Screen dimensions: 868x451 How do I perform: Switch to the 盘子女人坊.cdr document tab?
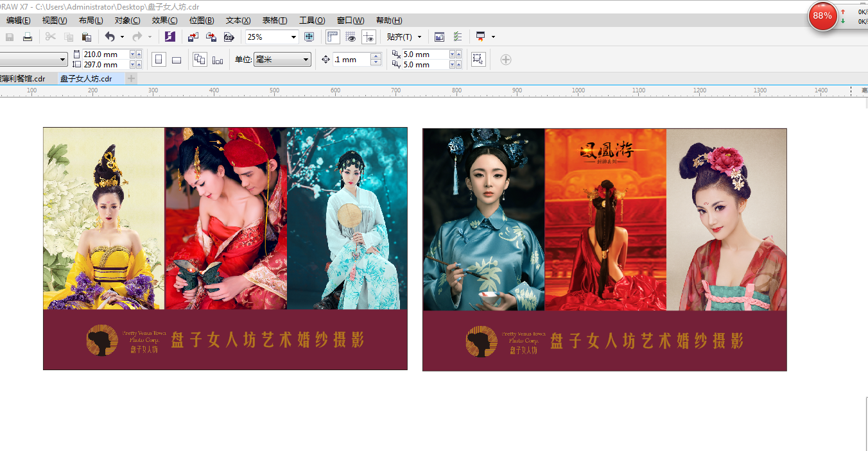(x=86, y=79)
